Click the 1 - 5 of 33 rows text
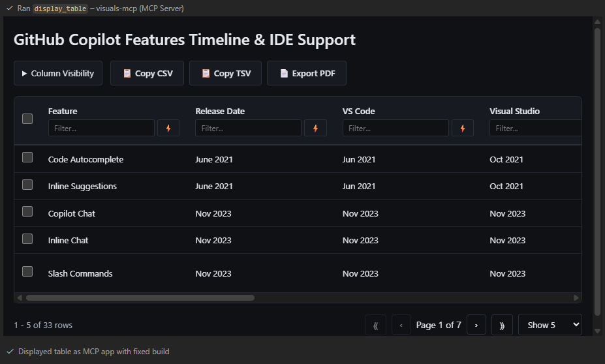This screenshot has width=605, height=364. tap(43, 325)
